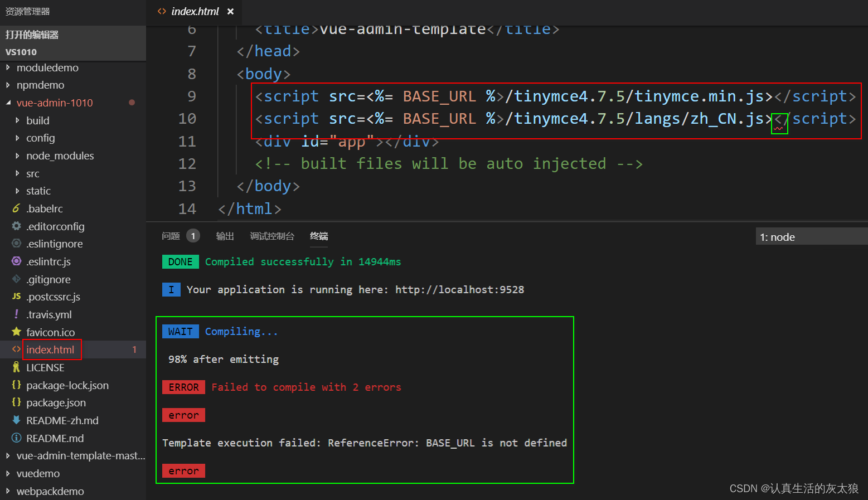
Task: Click the package-lock.json braces icon
Action: [16, 385]
